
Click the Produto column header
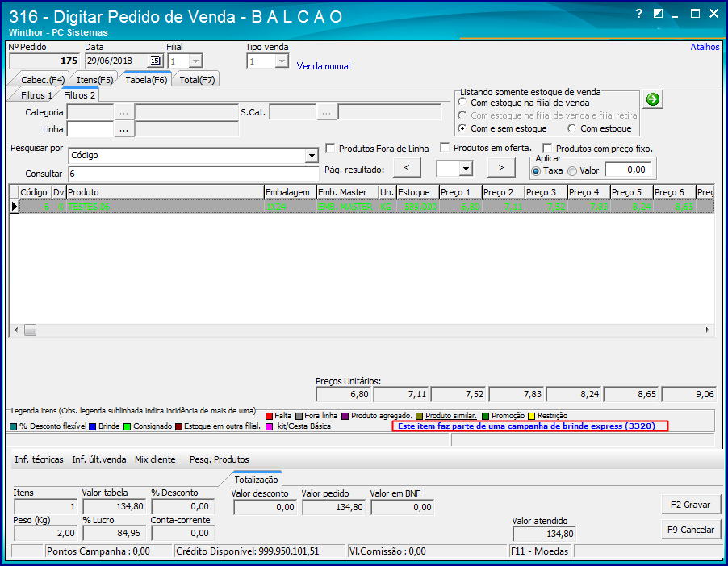[x=165, y=192]
